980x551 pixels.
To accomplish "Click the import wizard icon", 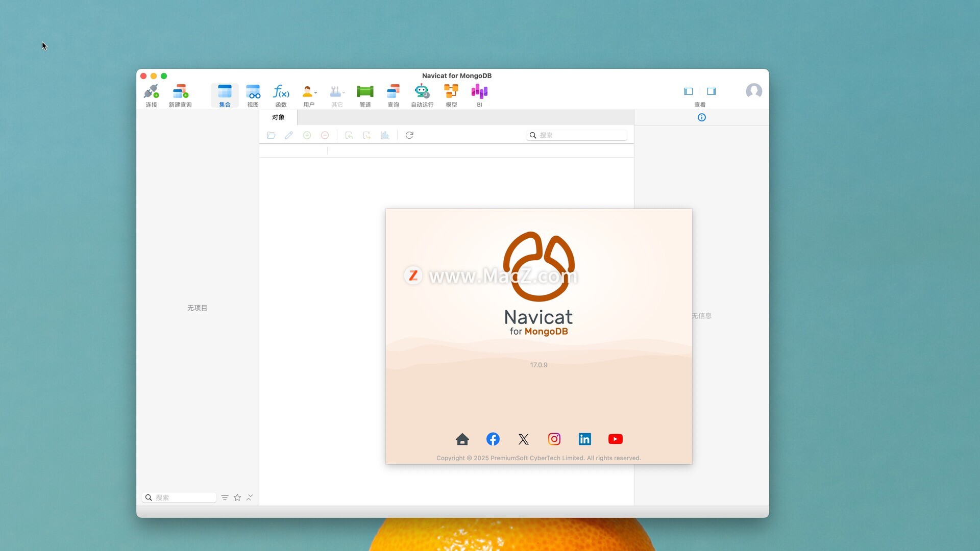I will (x=349, y=135).
